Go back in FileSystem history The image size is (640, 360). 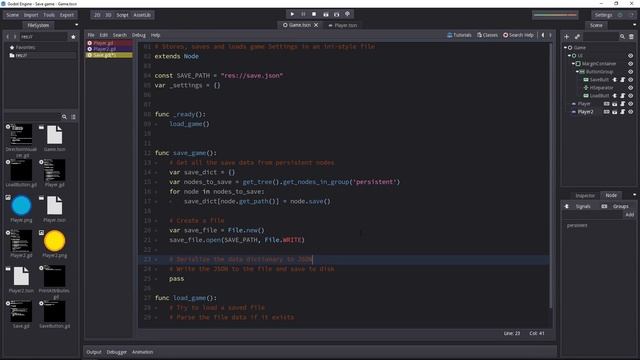(7, 37)
